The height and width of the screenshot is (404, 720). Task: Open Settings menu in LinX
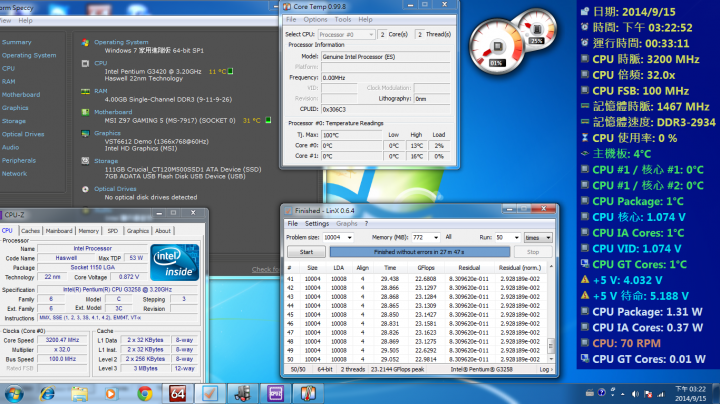tap(317, 224)
